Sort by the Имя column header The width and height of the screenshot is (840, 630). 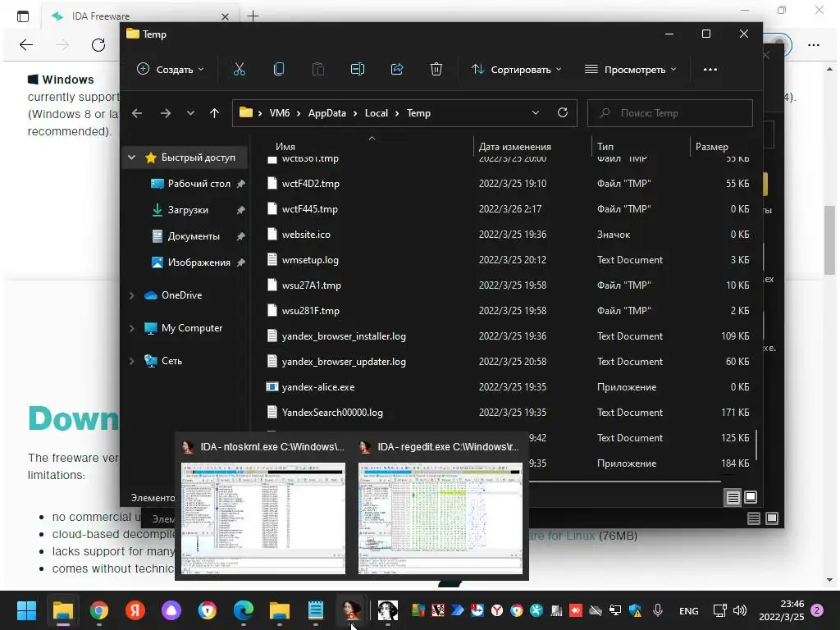click(x=285, y=146)
